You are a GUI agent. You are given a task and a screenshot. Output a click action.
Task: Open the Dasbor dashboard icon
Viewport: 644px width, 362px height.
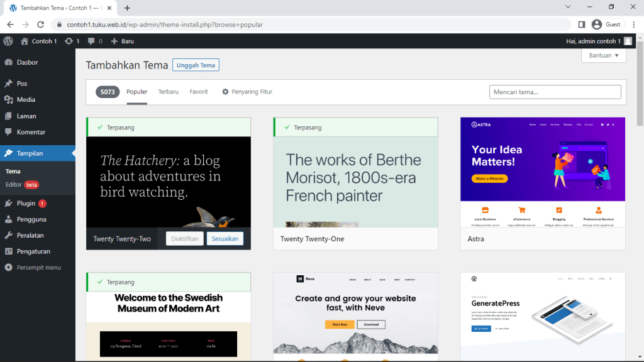8,62
